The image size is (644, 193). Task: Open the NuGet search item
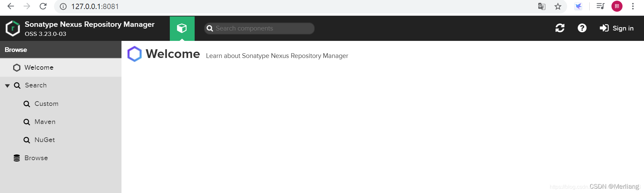tap(45, 140)
